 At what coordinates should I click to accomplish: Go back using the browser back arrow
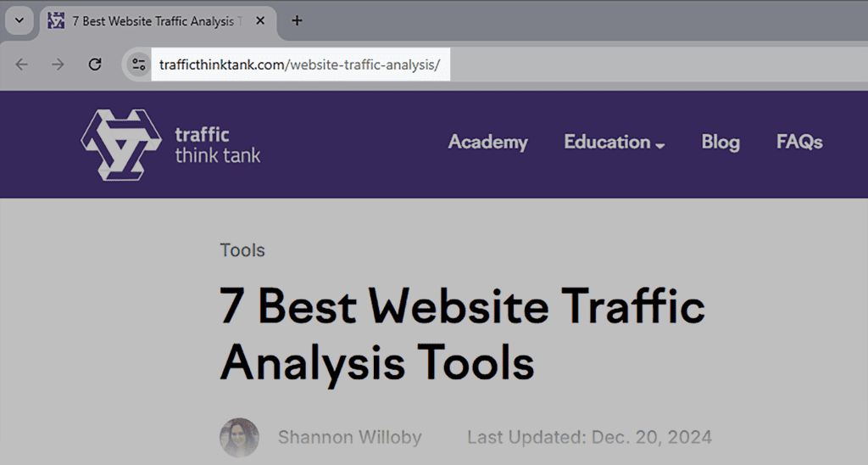pyautogui.click(x=22, y=64)
